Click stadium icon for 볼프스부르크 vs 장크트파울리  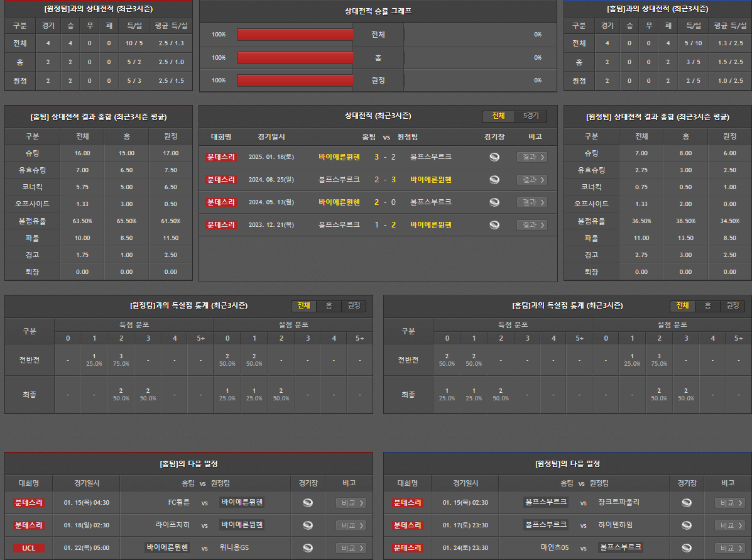point(687,503)
